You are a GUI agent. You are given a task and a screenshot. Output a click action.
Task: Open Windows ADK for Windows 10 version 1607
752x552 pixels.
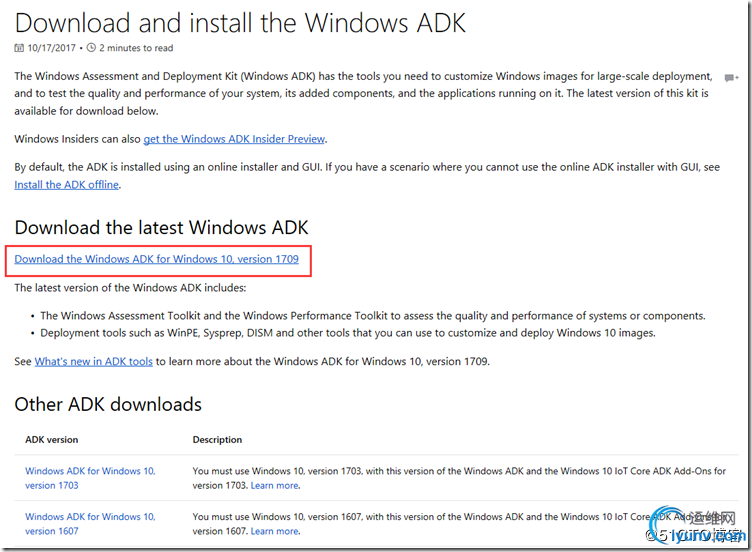pyautogui.click(x=90, y=524)
